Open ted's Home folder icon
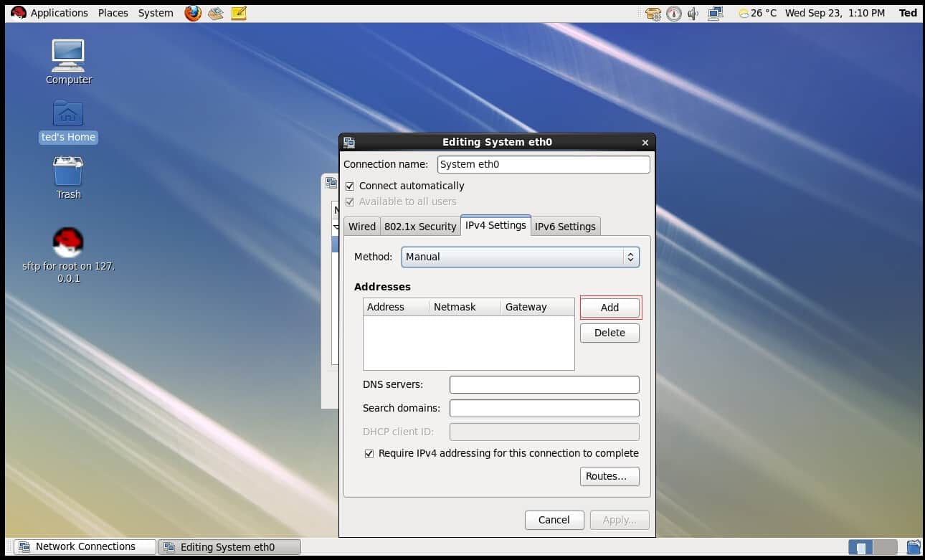Viewport: 925px width, 560px height. click(x=68, y=114)
